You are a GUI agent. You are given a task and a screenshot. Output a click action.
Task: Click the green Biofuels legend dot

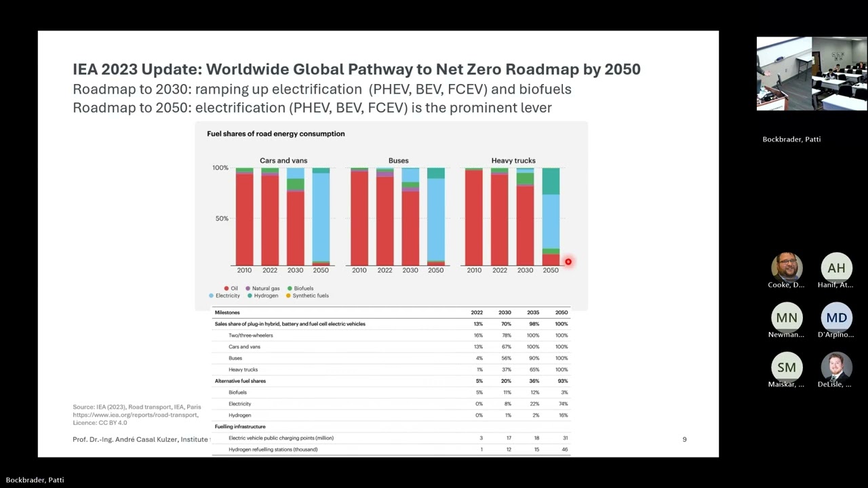[290, 288]
